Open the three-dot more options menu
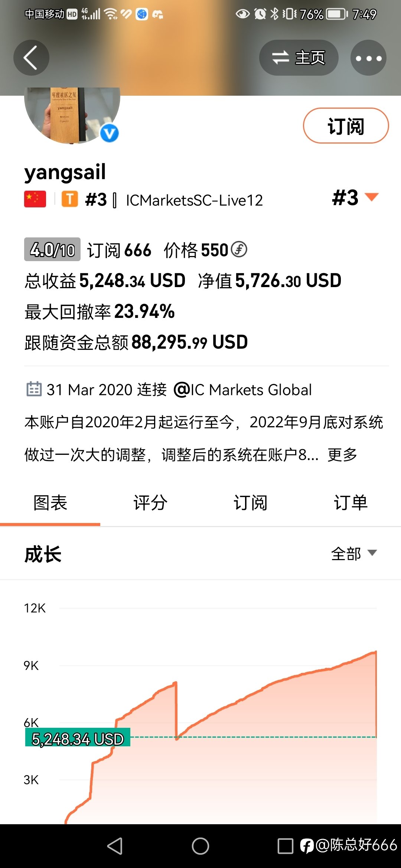 click(368, 58)
